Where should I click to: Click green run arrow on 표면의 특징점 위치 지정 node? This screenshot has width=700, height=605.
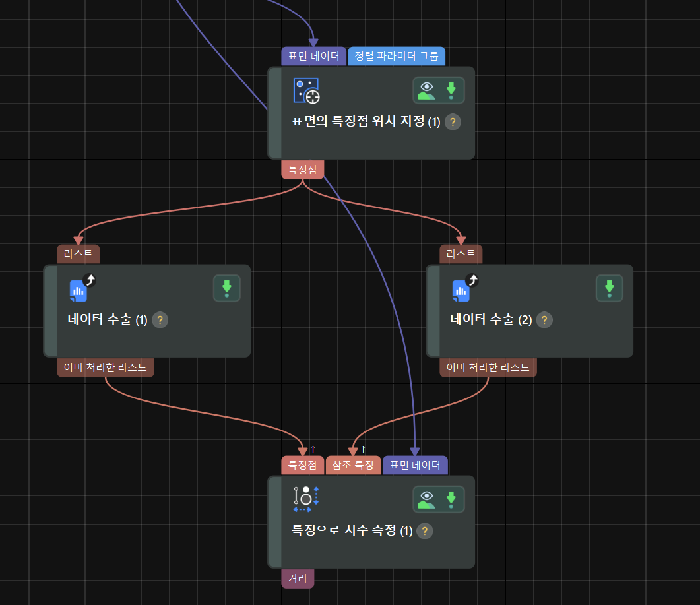tap(451, 90)
